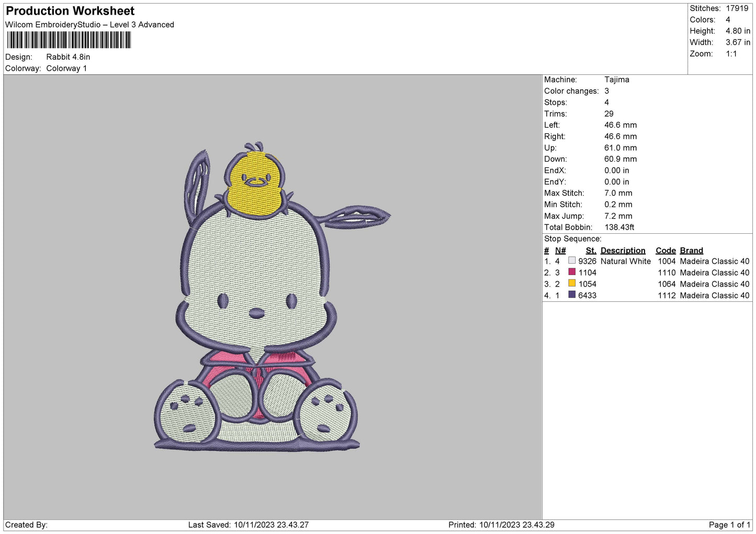
Task: Click the purple 6433 thread swatch
Action: 572,295
